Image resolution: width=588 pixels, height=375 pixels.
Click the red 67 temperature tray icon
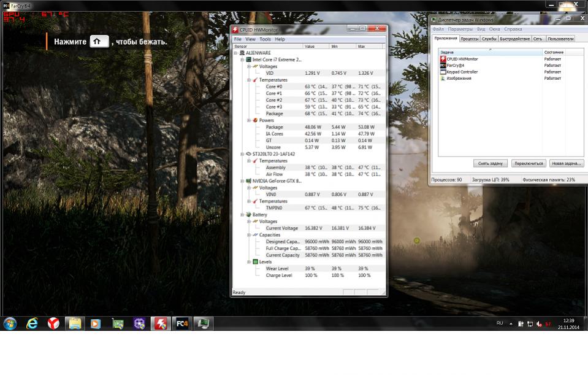coord(548,323)
